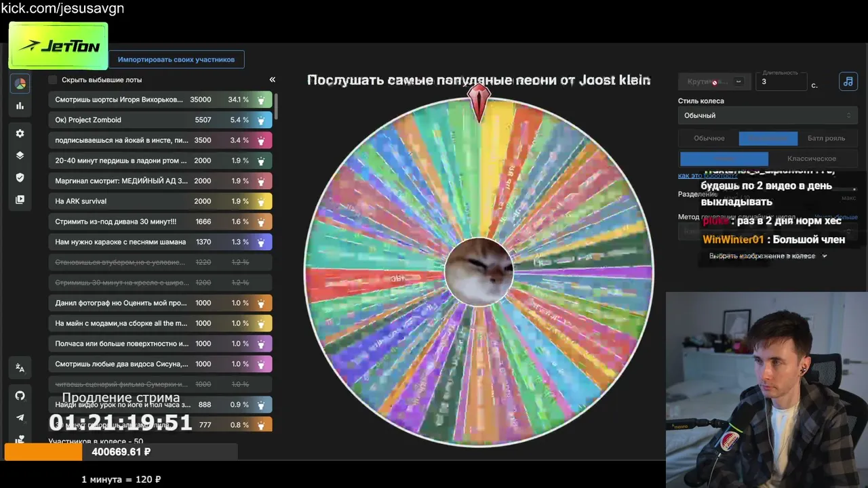Collapse the lots panel with double chevron
Image resolution: width=868 pixels, height=488 pixels.
[x=273, y=80]
